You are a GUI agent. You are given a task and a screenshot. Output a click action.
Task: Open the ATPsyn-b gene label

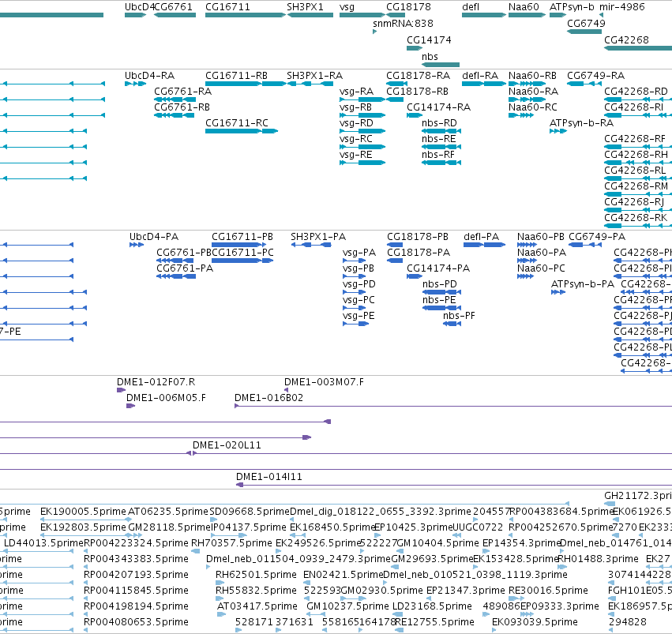tap(573, 7)
